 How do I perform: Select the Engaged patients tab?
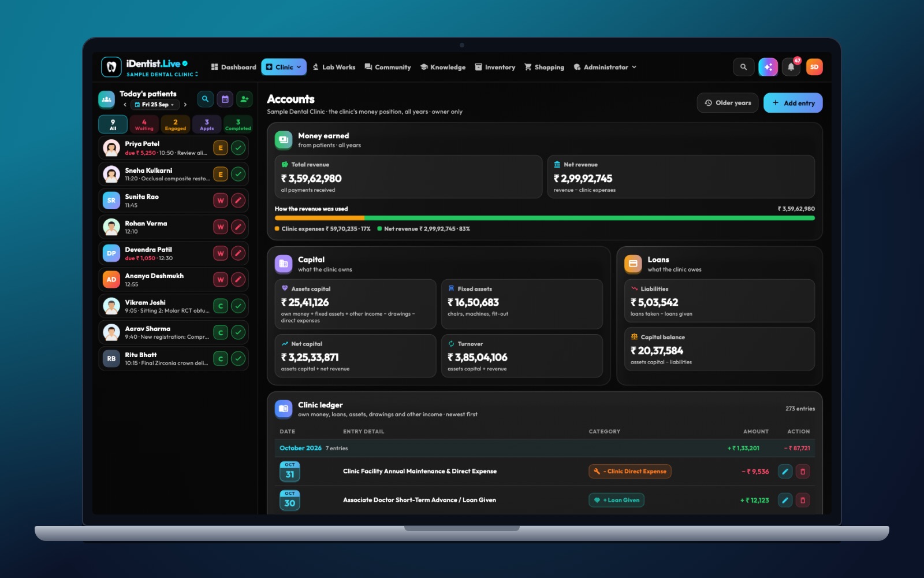(x=176, y=125)
